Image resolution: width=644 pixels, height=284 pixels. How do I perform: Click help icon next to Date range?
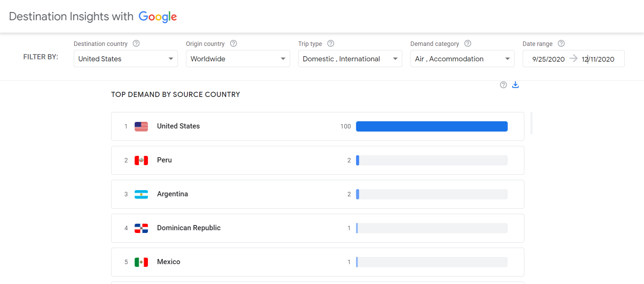click(x=561, y=44)
